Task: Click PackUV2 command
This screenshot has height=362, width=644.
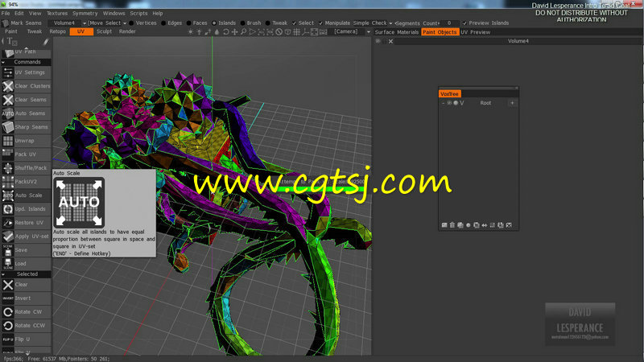Action: [27, 182]
